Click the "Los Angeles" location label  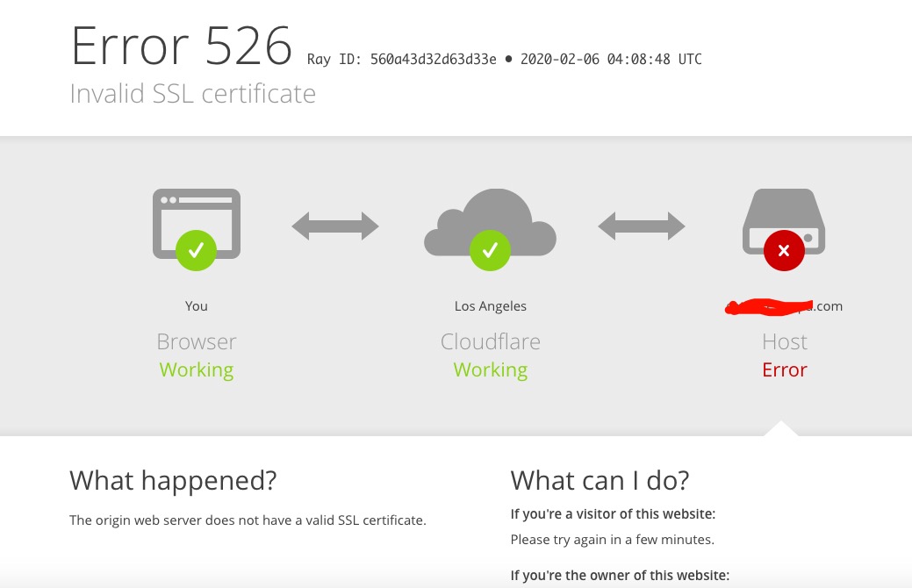point(491,306)
